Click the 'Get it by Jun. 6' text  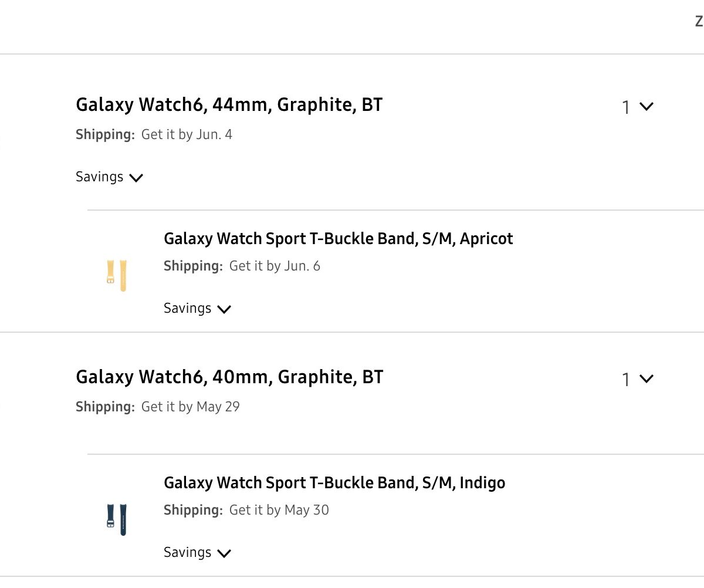275,266
